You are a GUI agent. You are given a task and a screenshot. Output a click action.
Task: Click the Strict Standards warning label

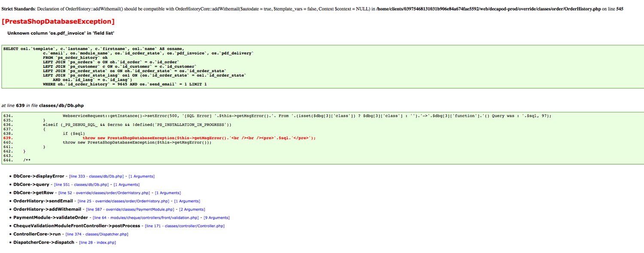[18, 9]
